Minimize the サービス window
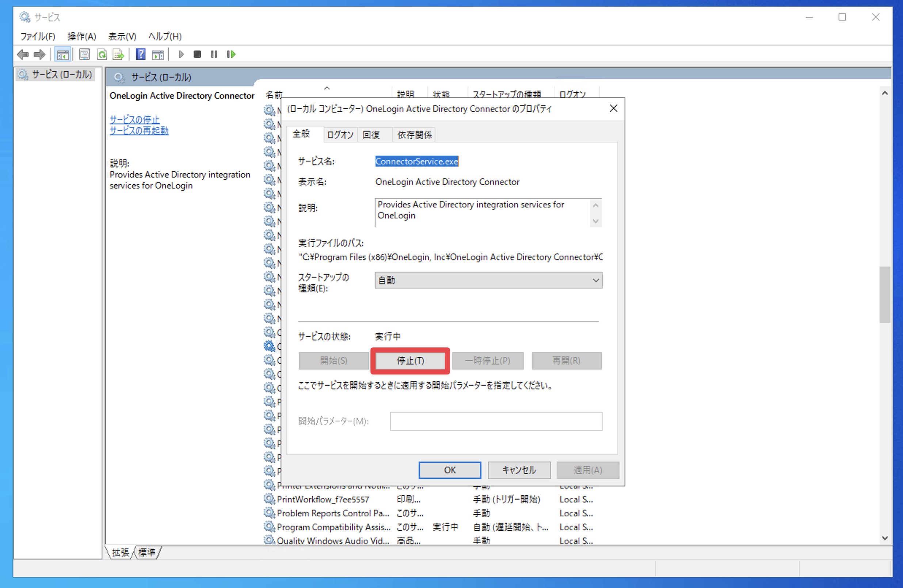The image size is (903, 588). pos(809,17)
